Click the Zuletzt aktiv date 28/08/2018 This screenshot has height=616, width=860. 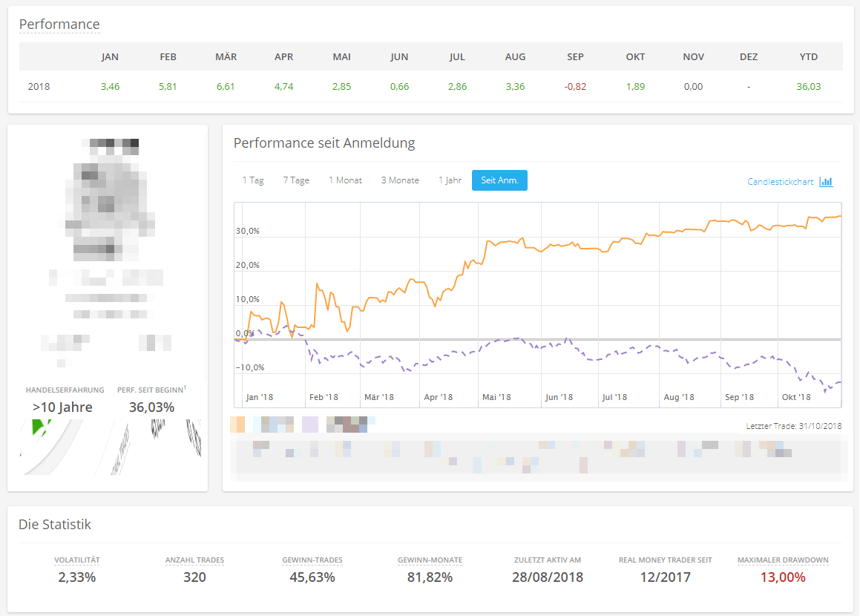(548, 577)
